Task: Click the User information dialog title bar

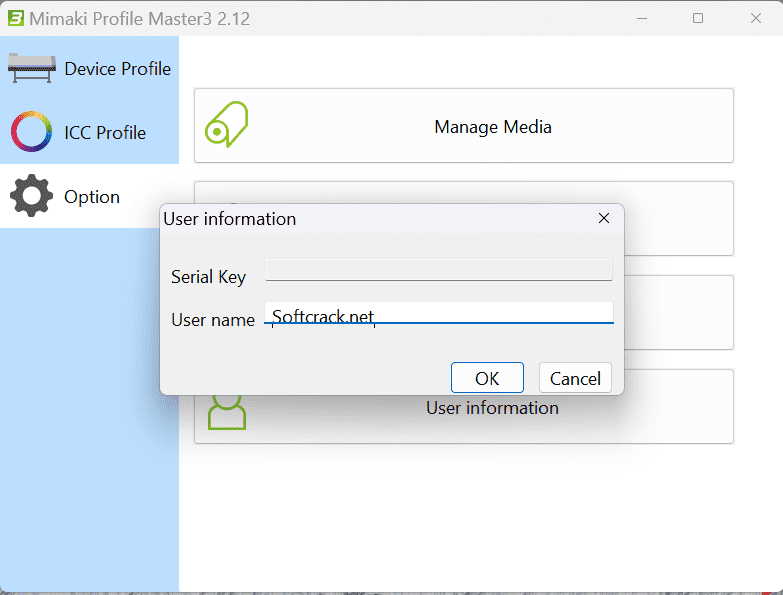Action: pos(380,218)
